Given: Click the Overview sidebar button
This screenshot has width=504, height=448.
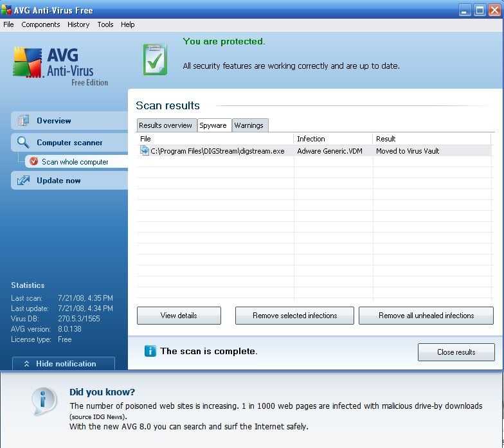Looking at the screenshot, I should click(69, 121).
